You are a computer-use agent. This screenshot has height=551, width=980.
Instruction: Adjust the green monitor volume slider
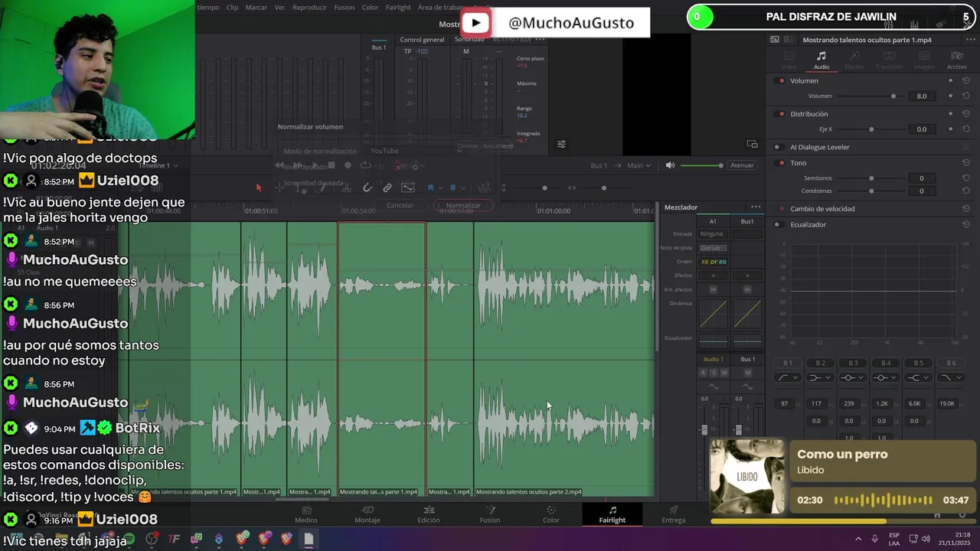coord(701,165)
